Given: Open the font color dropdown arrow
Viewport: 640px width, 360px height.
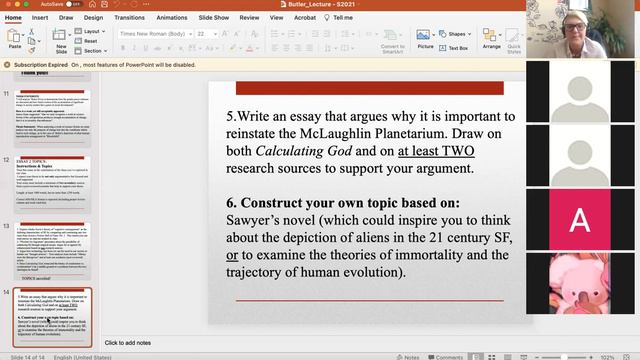Looking at the screenshot, I should [257, 49].
